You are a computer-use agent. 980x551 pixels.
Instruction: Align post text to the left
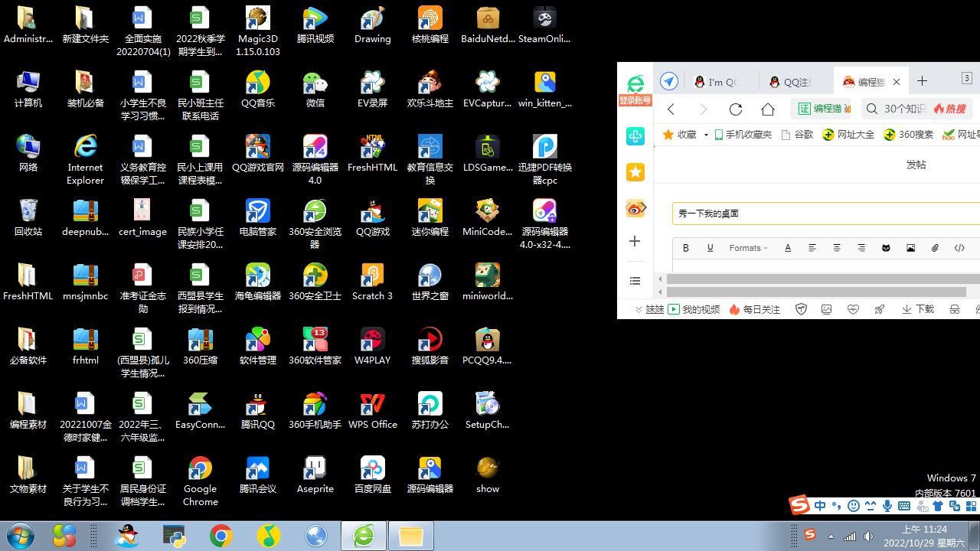pos(812,248)
